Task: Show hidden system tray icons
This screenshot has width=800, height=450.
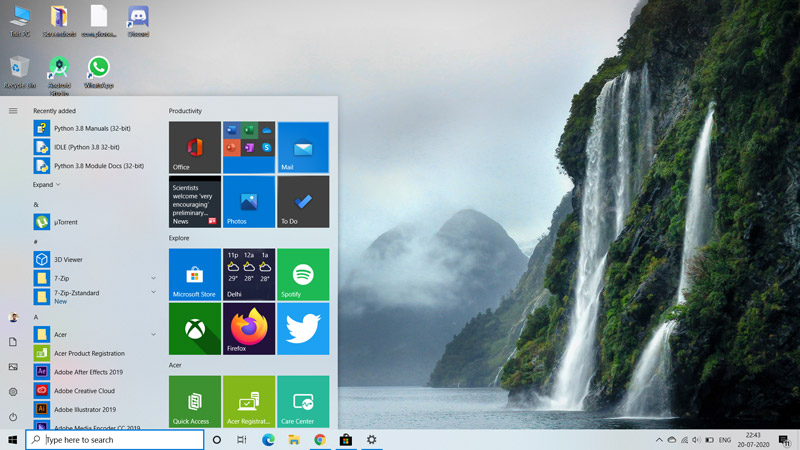Action: (x=659, y=440)
